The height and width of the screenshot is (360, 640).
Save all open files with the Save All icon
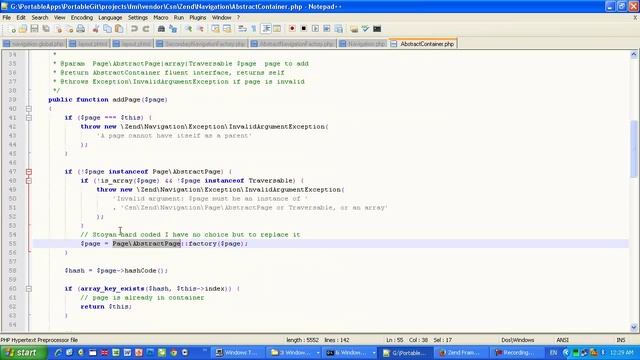pos(46,29)
